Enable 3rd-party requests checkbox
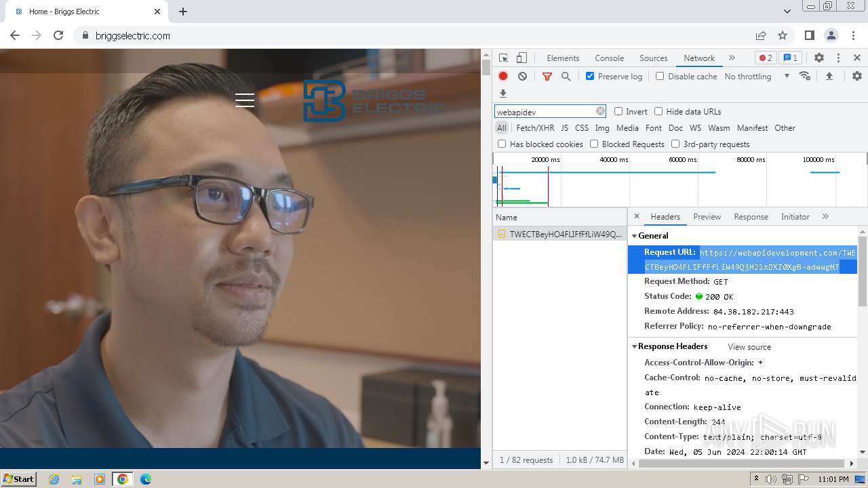This screenshot has height=488, width=868. tap(675, 144)
